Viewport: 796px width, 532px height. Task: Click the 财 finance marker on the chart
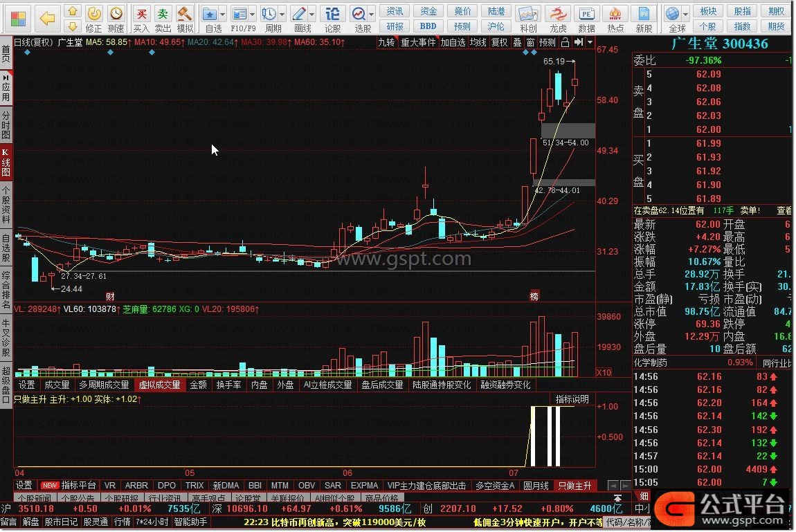point(110,296)
